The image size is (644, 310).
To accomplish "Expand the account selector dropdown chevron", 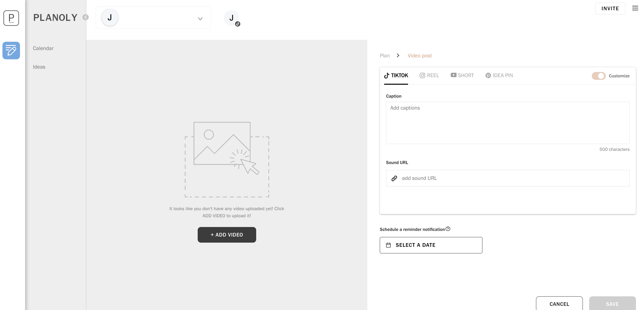I will tap(200, 19).
